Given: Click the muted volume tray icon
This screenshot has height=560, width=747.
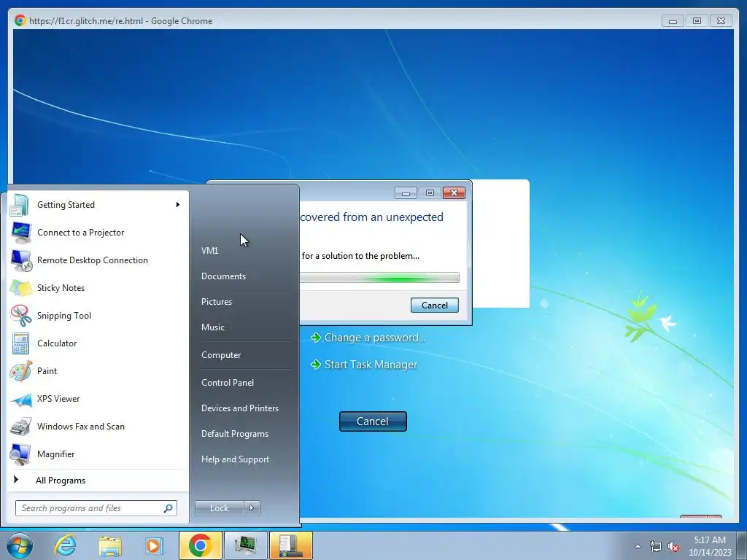Looking at the screenshot, I should click(x=673, y=547).
